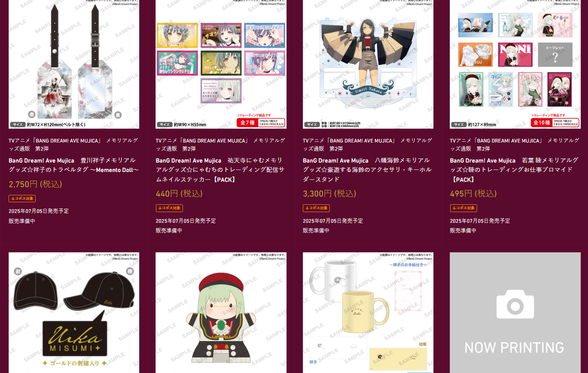The image size is (588, 373).
Task: Open the Nyamu trading sticker pack image
Action: pyautogui.click(x=221, y=64)
